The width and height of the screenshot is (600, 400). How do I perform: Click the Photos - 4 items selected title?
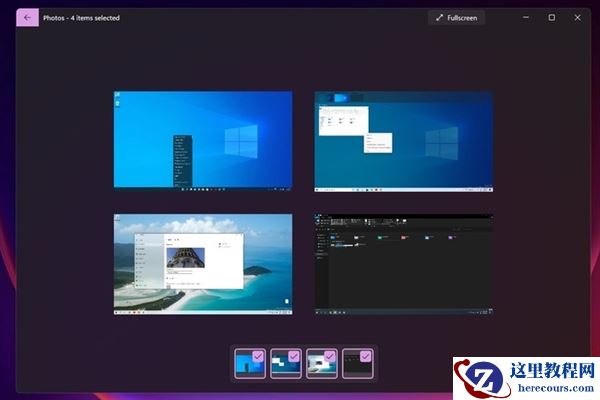[81, 18]
